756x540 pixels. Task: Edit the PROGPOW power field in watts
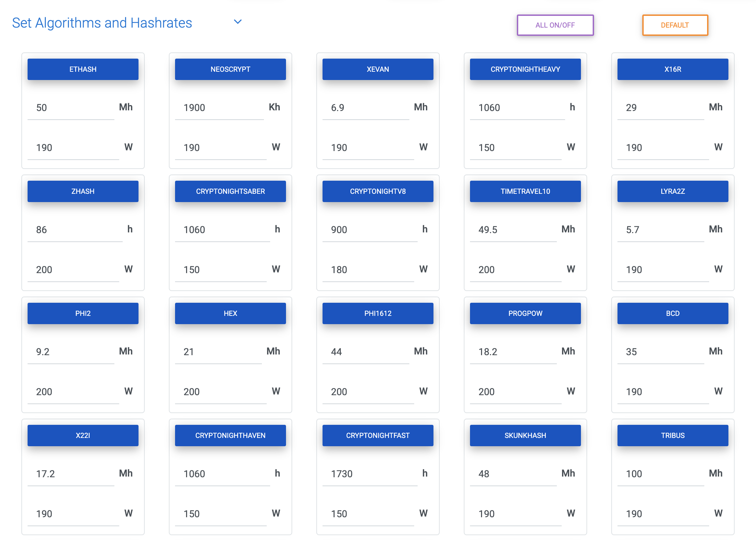516,392
